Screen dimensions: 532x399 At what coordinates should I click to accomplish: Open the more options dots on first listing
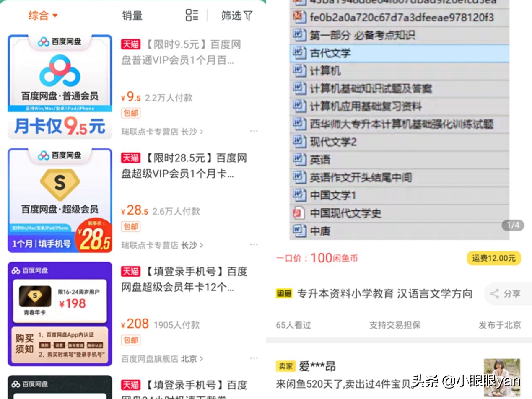point(254,131)
